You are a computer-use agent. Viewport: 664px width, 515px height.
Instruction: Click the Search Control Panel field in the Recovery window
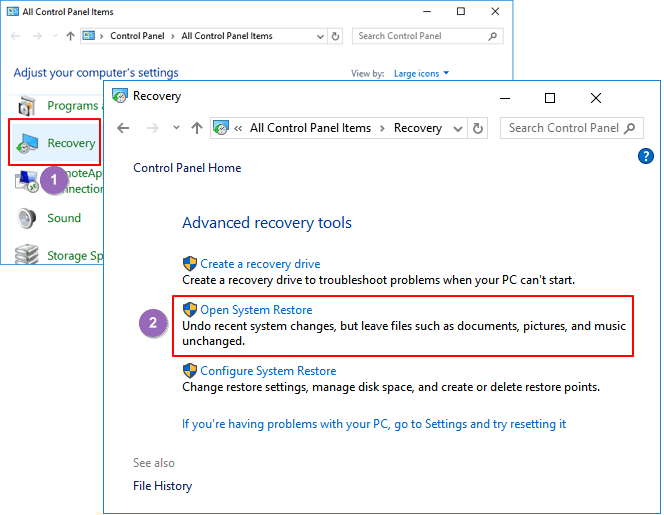[562, 128]
